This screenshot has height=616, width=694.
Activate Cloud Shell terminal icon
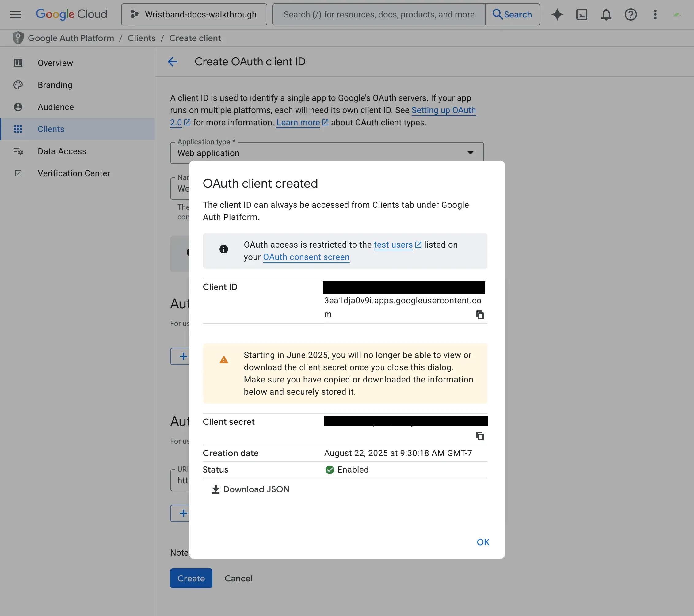(582, 14)
